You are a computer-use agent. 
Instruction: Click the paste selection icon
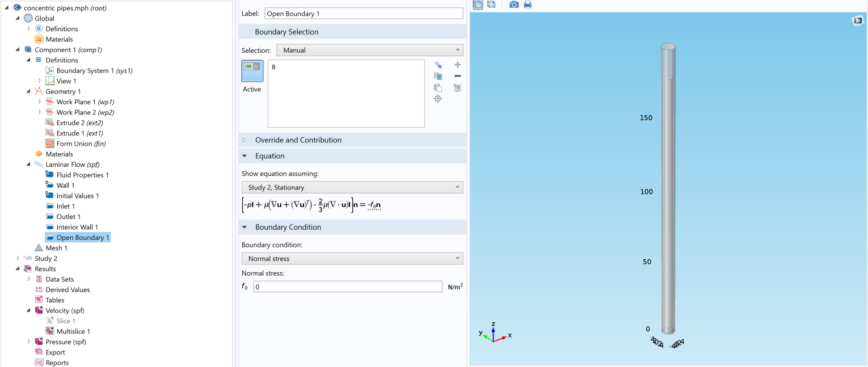pyautogui.click(x=438, y=87)
